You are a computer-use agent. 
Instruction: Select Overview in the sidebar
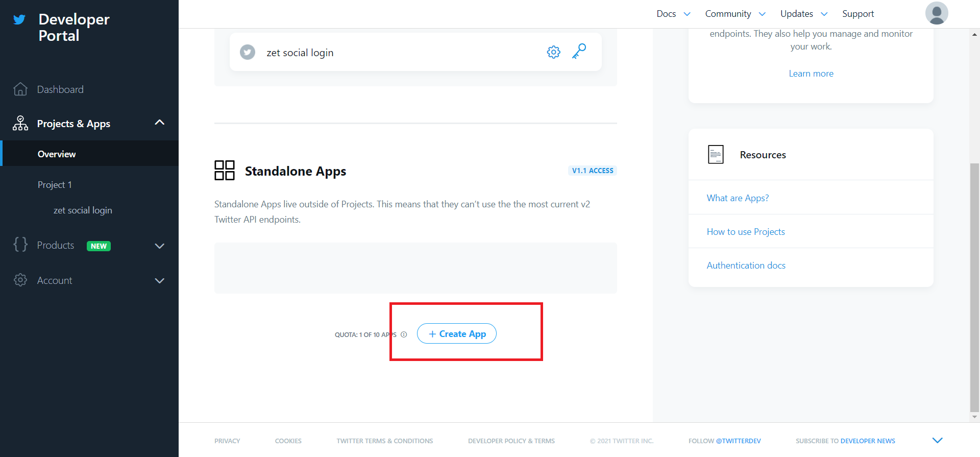[57, 154]
